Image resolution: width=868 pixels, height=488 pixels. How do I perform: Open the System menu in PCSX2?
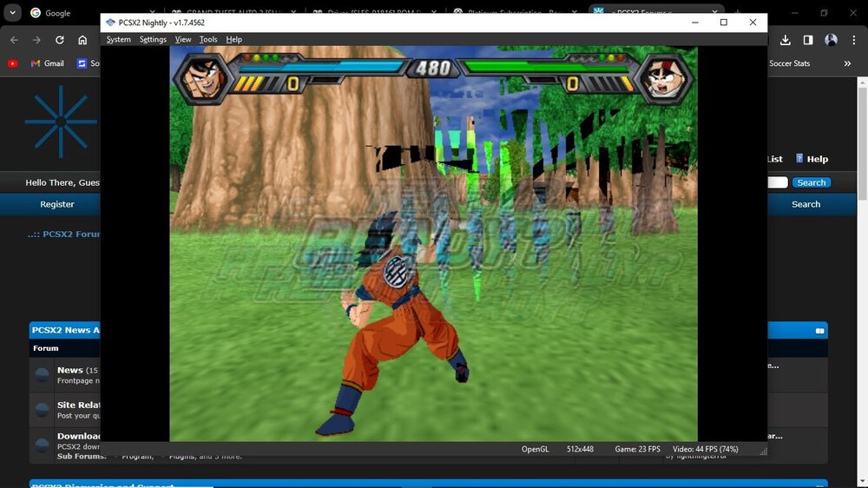(118, 40)
